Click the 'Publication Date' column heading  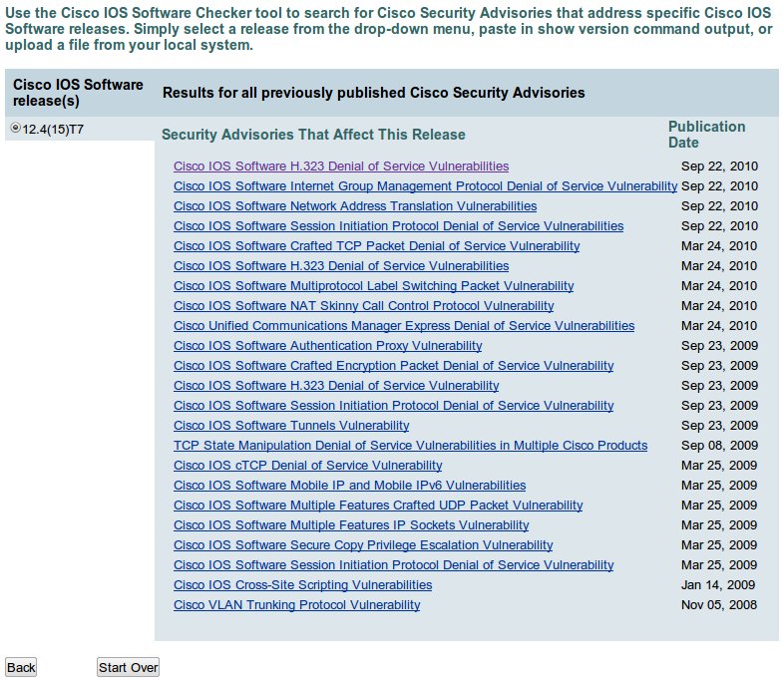706,135
